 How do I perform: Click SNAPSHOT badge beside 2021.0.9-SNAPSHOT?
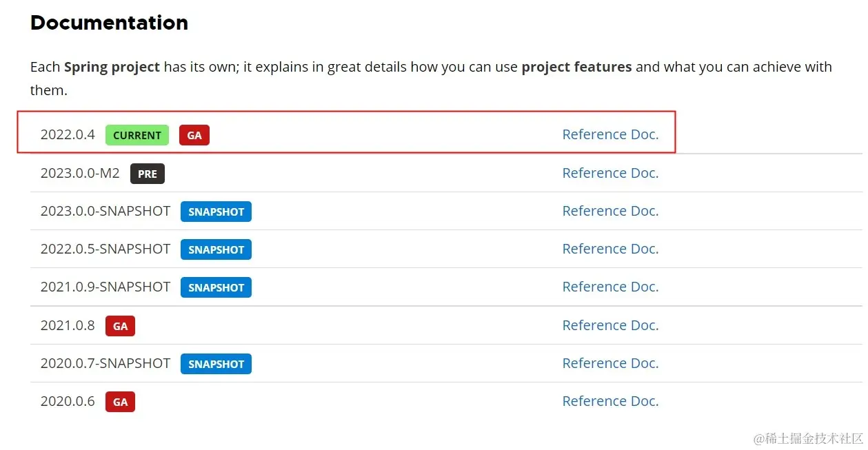[x=216, y=287]
